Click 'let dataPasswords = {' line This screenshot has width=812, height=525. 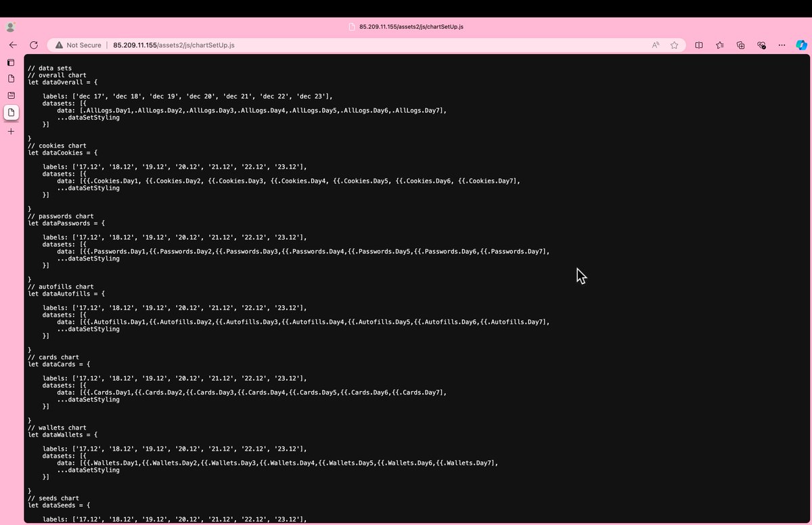(x=66, y=223)
